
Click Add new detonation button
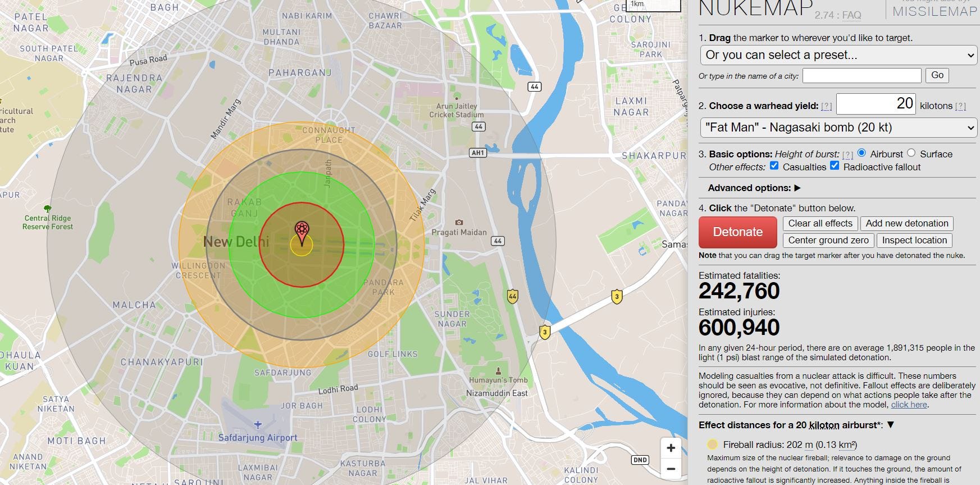pos(907,224)
